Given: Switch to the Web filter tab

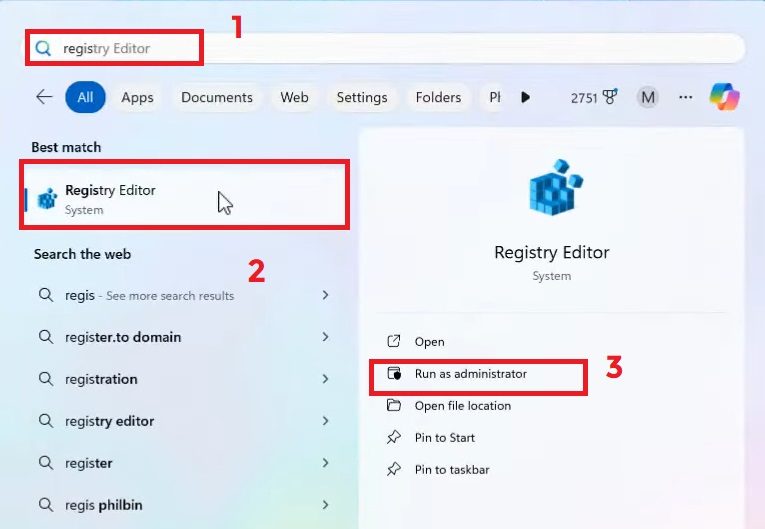Looking at the screenshot, I should click(x=294, y=97).
